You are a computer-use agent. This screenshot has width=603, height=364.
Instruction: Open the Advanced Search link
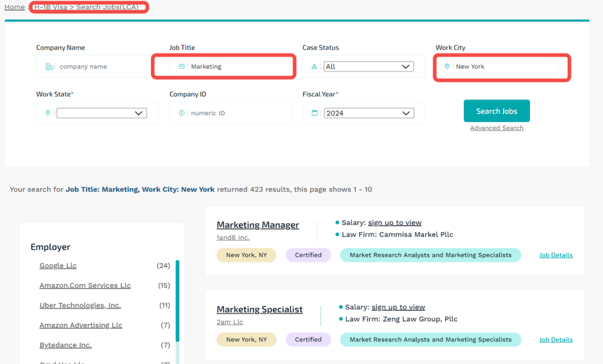tap(496, 128)
